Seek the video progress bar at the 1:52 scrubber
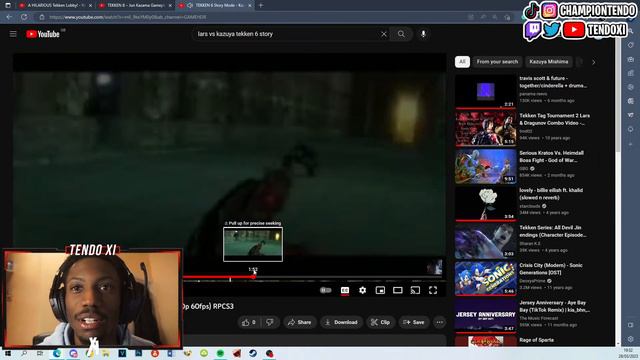The height and width of the screenshot is (360, 640). (253, 277)
